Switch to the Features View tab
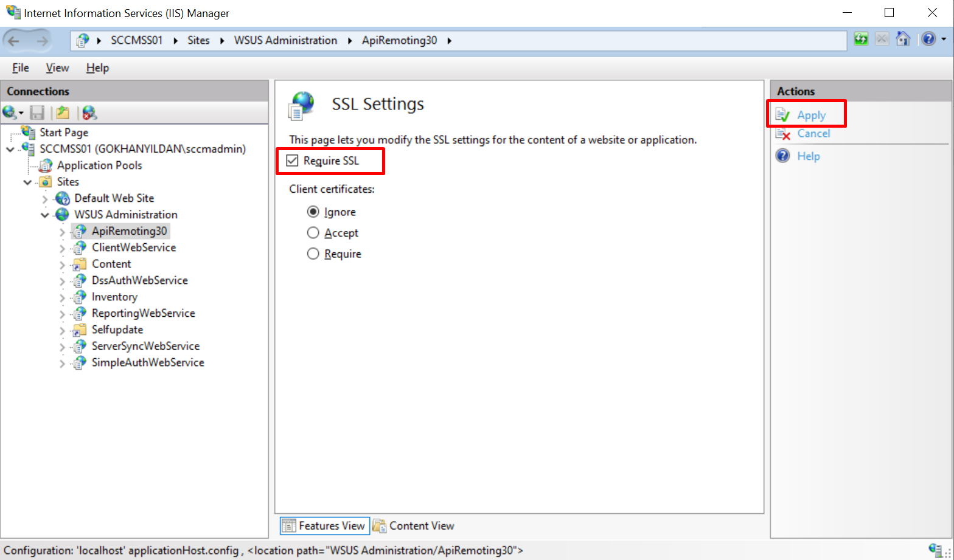Viewport: 954px width, 560px height. tap(325, 525)
